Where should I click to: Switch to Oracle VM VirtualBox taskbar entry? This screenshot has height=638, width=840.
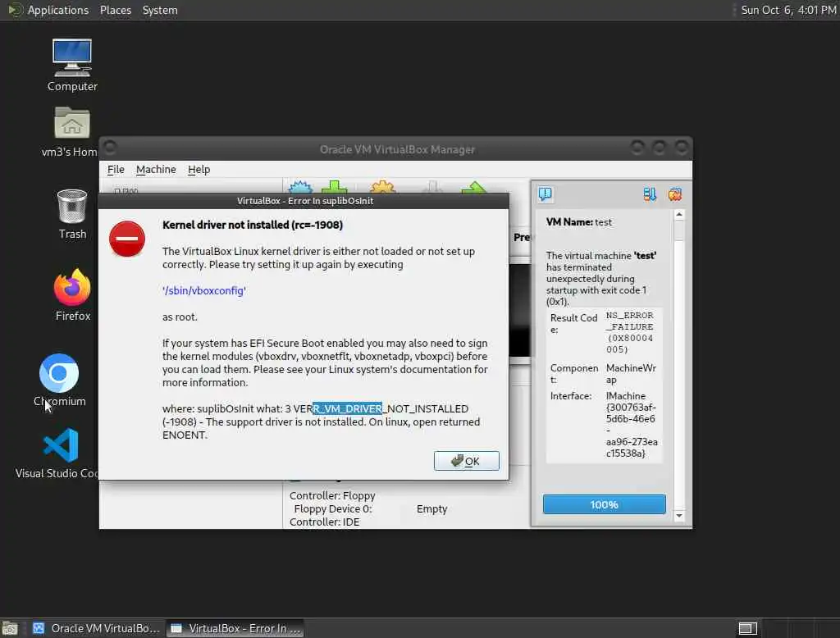[x=97, y=628]
